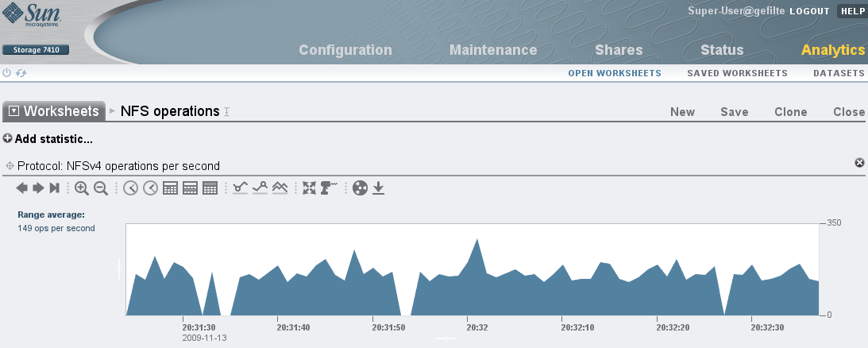Show maximum value line on graph

260,188
